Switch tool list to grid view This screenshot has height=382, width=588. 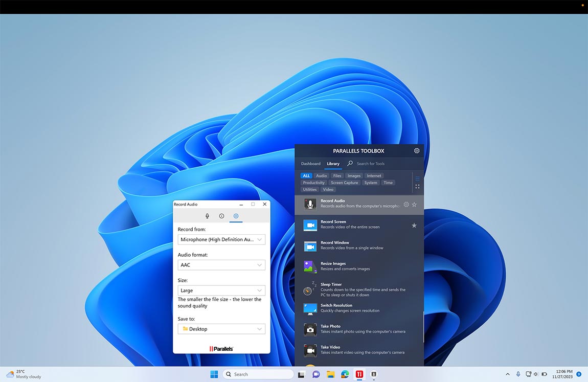(417, 186)
